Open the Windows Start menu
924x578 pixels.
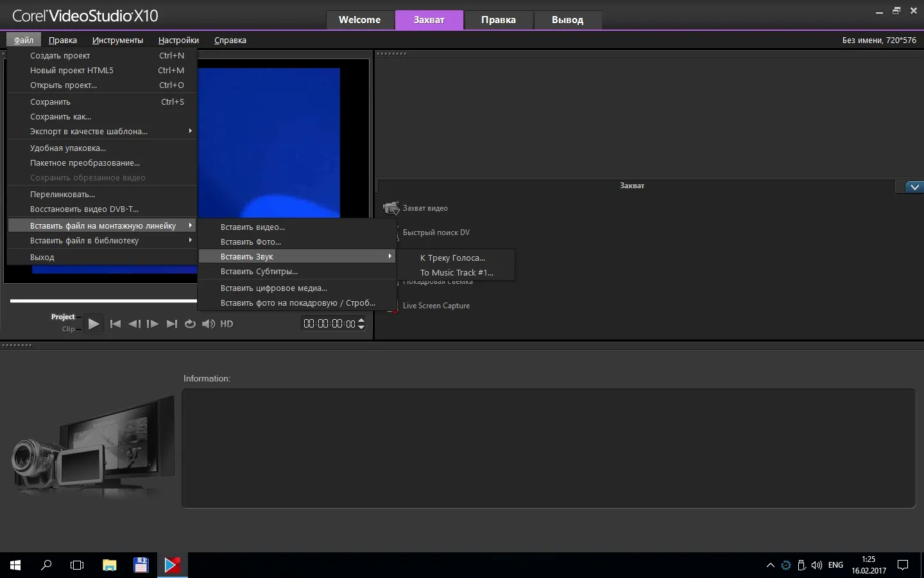coord(15,565)
